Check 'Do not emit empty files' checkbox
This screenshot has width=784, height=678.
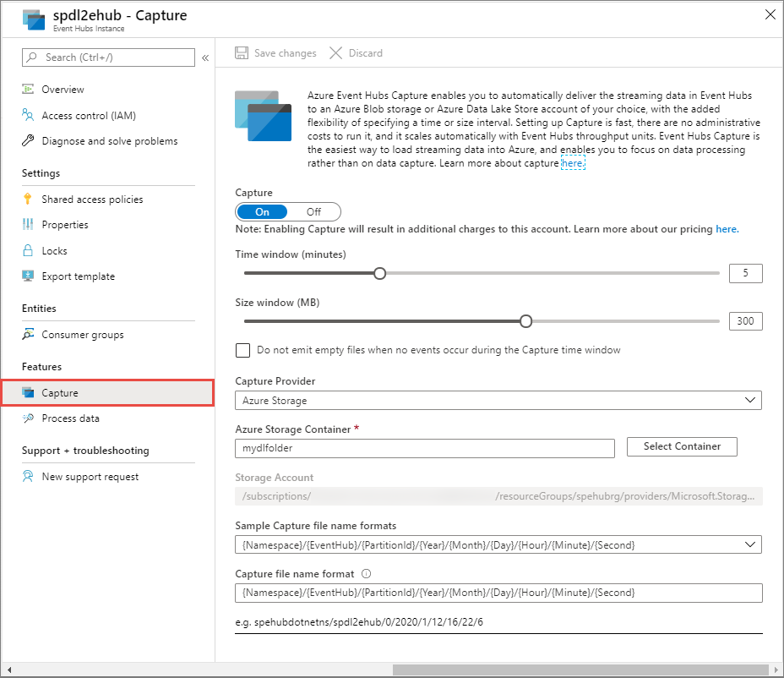point(242,350)
